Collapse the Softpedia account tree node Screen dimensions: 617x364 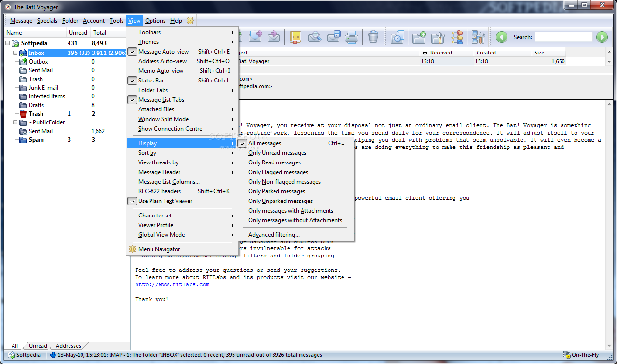8,43
